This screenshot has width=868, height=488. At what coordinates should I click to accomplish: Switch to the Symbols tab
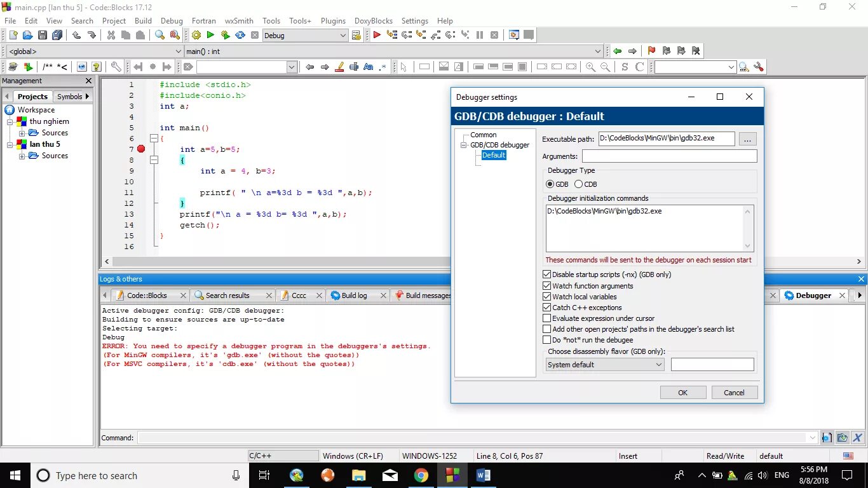[69, 97]
